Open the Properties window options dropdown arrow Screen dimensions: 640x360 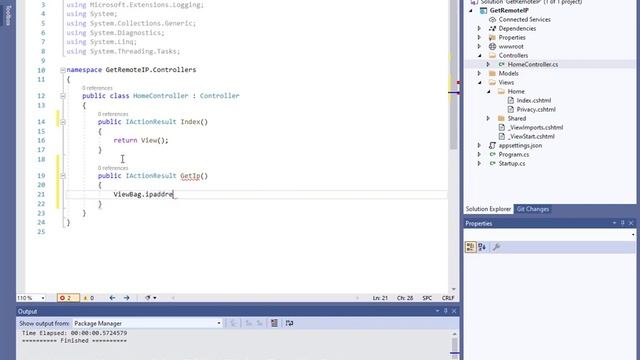click(x=614, y=223)
